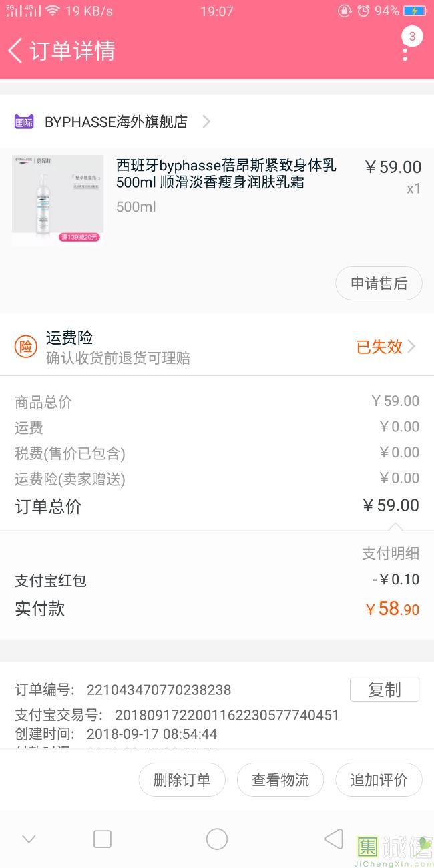
Task: Tap the 申请售后 button
Action: tap(379, 284)
